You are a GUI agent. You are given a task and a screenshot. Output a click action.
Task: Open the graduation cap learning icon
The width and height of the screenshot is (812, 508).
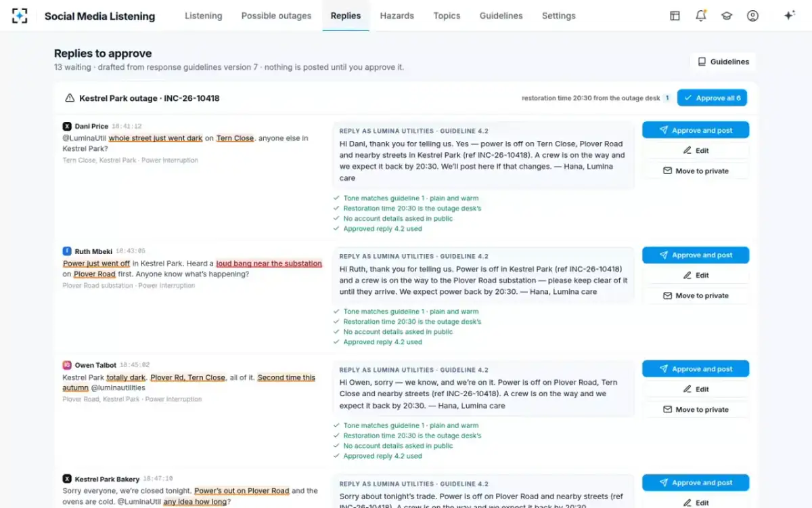pyautogui.click(x=727, y=16)
